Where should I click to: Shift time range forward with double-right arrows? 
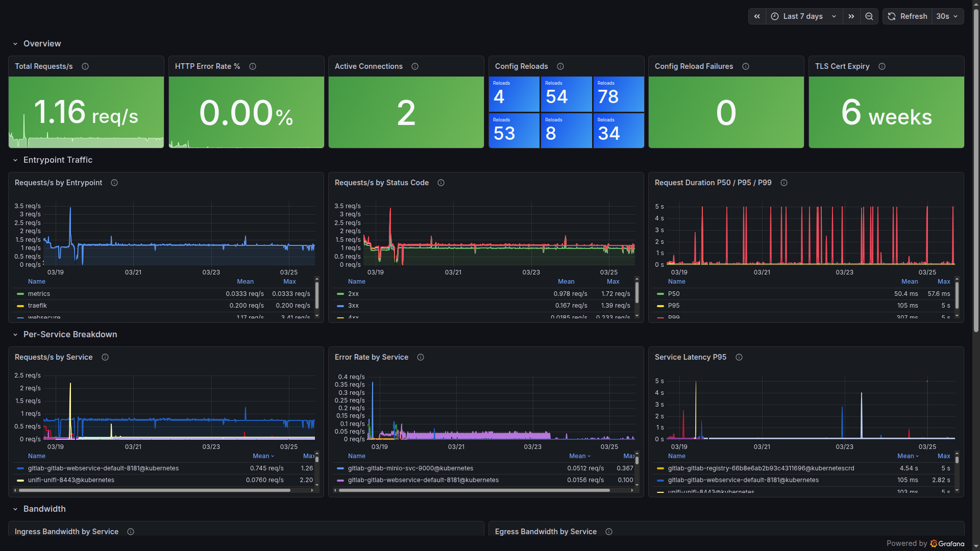click(x=851, y=16)
